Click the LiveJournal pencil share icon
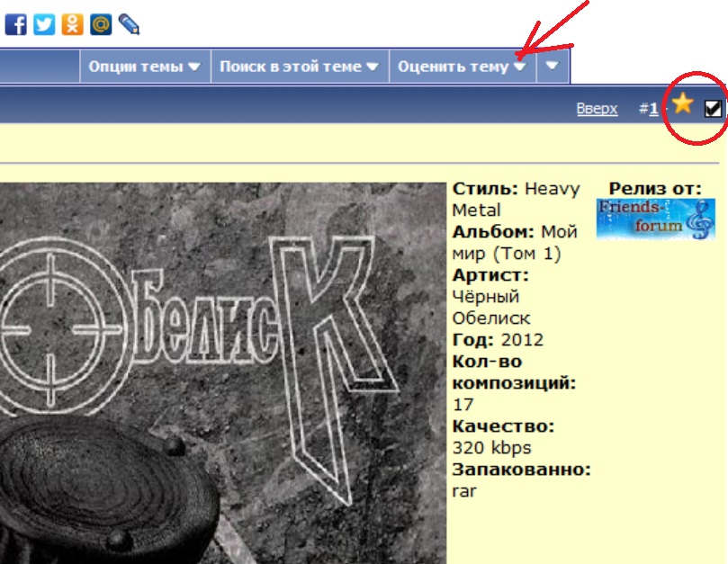The image size is (728, 564). (129, 24)
